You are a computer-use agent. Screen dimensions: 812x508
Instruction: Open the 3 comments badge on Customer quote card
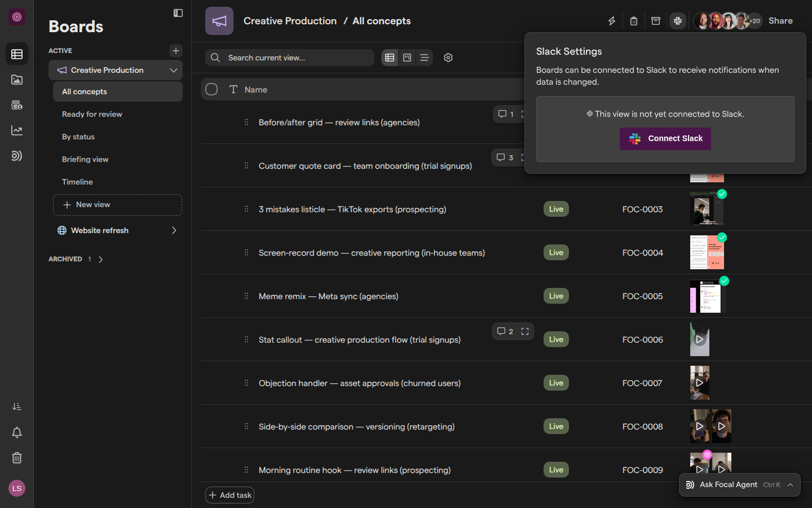coord(505,157)
